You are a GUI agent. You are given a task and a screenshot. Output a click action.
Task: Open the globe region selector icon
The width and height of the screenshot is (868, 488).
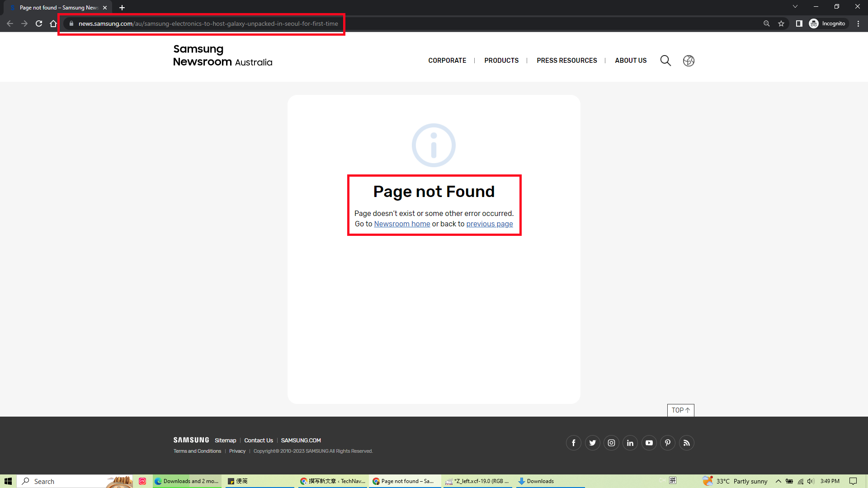point(689,61)
